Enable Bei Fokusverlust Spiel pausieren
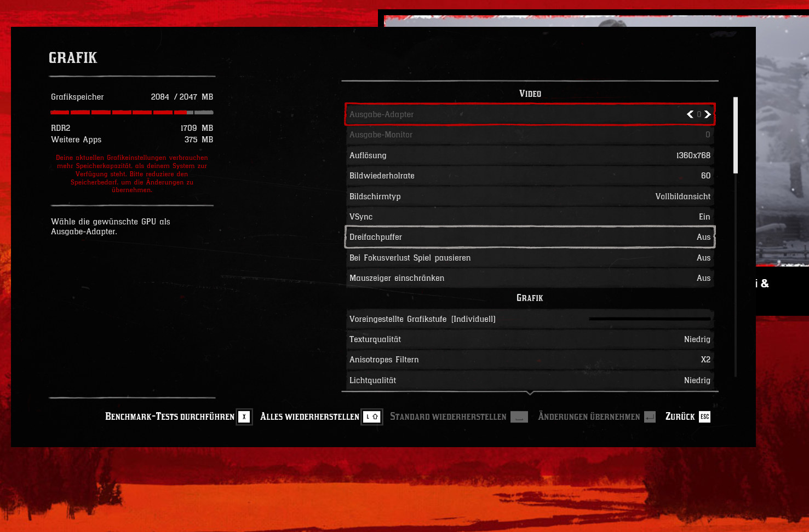This screenshot has height=532, width=809. coord(529,257)
